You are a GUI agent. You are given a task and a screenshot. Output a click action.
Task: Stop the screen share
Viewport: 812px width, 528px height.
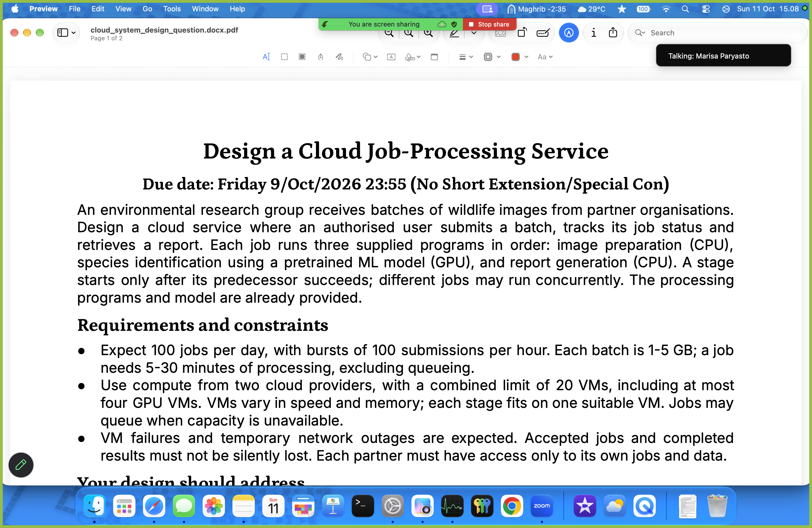tap(490, 24)
